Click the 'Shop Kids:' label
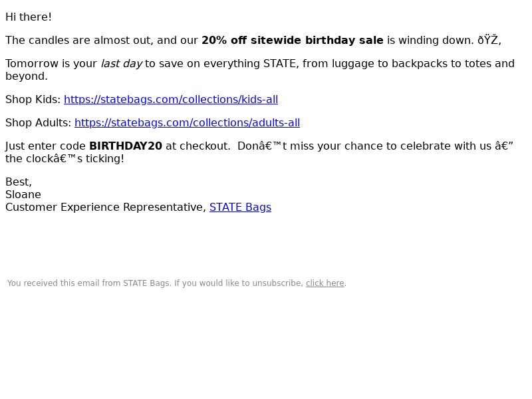 tap(33, 99)
